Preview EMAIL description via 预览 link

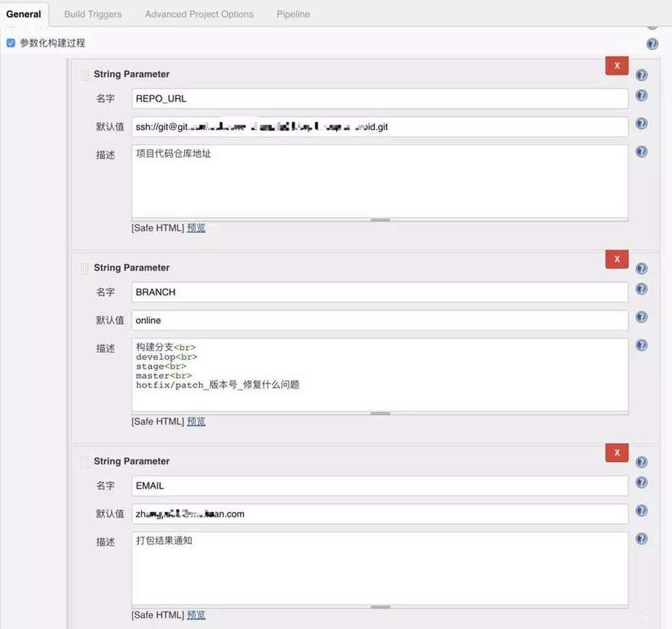pos(196,614)
